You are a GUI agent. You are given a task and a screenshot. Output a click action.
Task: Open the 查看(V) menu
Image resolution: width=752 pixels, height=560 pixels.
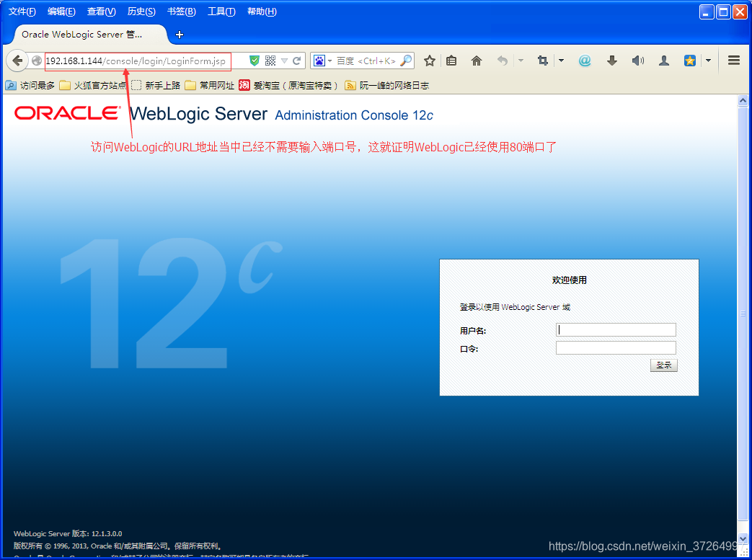(101, 12)
